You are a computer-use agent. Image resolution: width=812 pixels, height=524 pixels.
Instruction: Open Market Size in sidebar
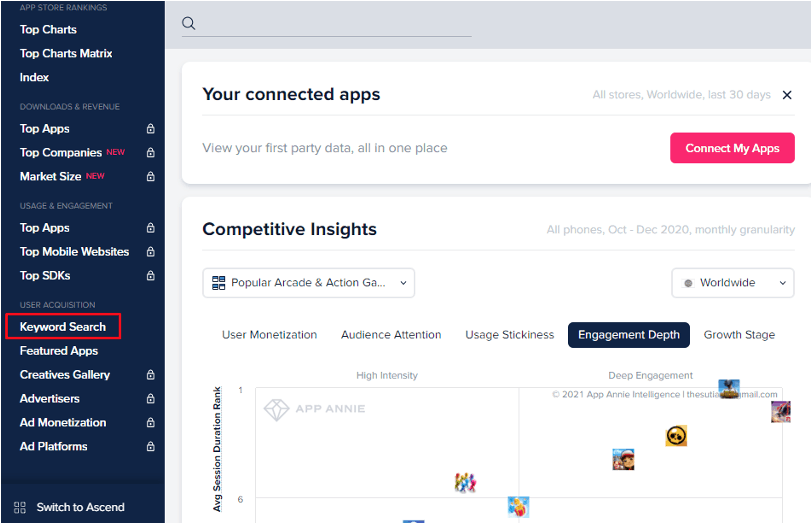click(x=50, y=177)
